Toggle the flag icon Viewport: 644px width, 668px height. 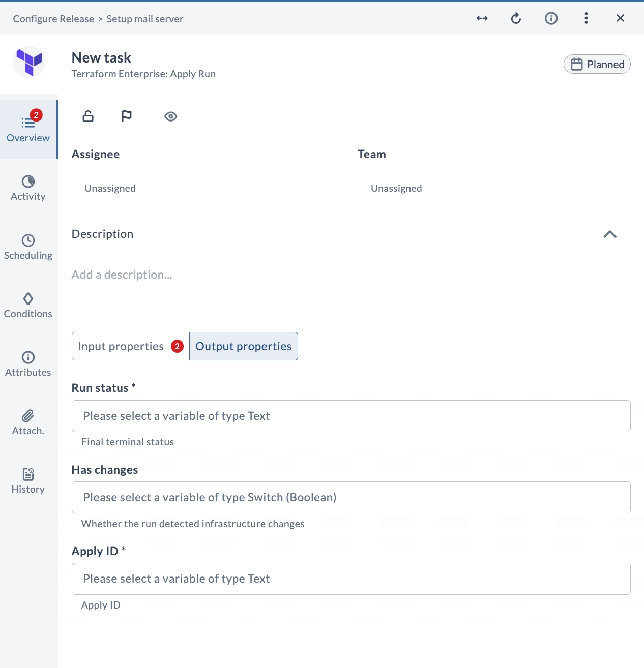tap(127, 116)
